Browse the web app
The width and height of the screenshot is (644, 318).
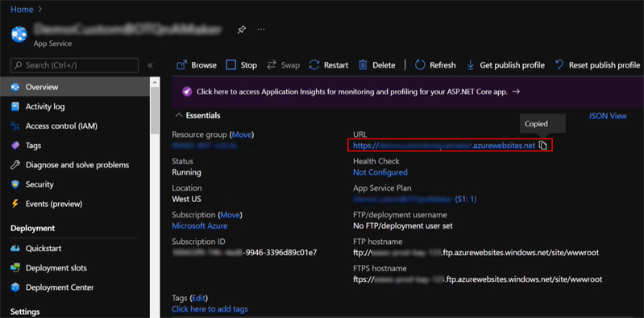(x=197, y=65)
